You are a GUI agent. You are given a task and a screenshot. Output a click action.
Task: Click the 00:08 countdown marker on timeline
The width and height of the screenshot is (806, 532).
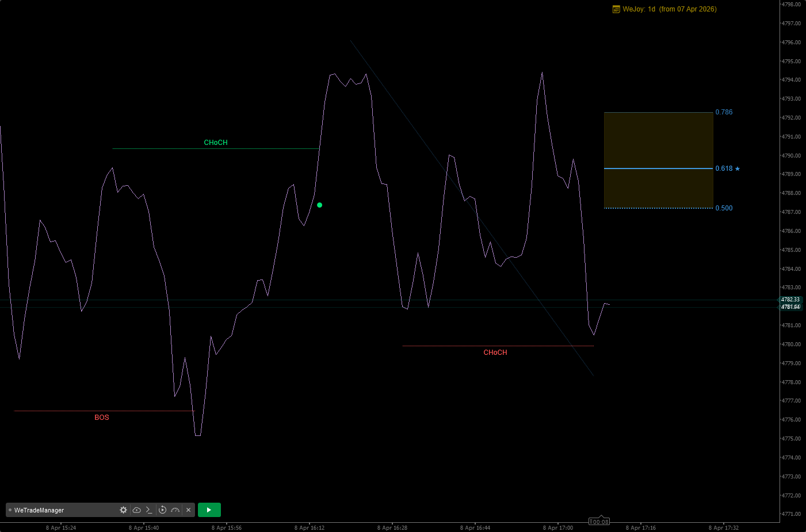pos(599,522)
